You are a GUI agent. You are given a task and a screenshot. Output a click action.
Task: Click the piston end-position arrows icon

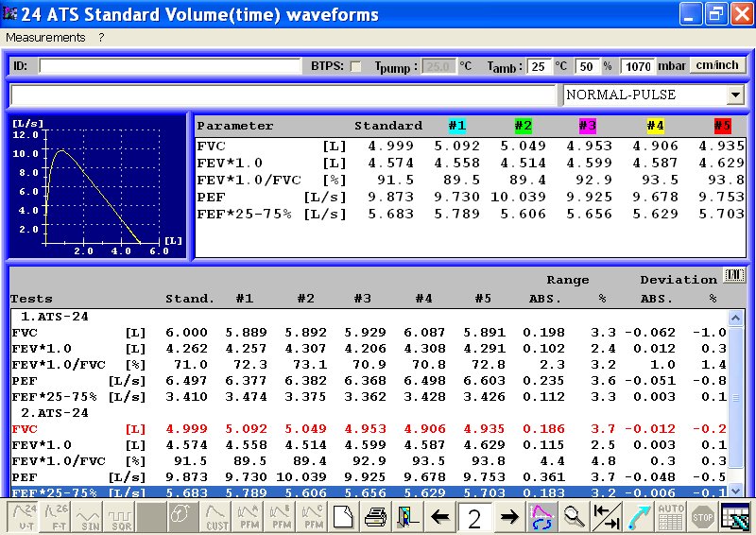(606, 517)
